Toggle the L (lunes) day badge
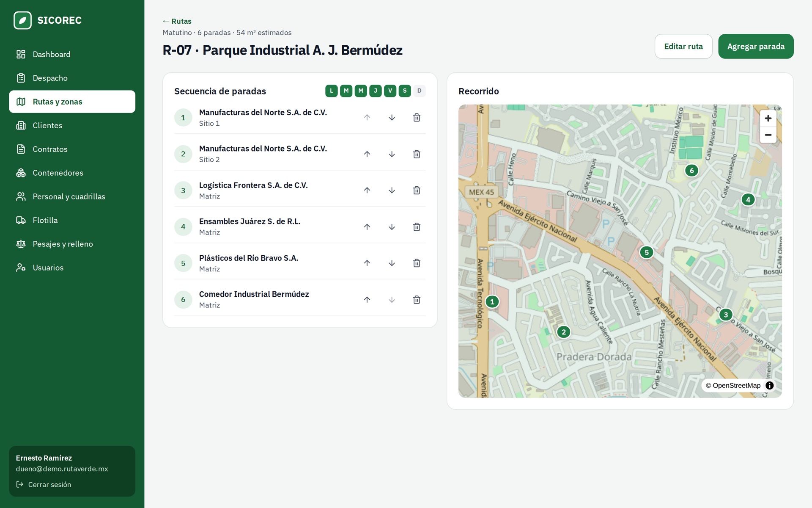This screenshot has height=508, width=812. pyautogui.click(x=332, y=91)
